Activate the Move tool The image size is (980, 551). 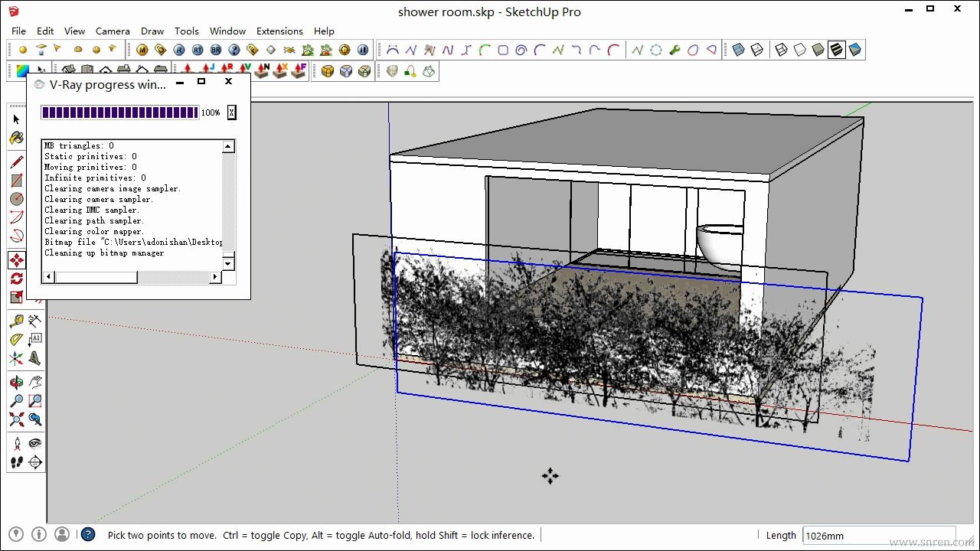(x=16, y=260)
